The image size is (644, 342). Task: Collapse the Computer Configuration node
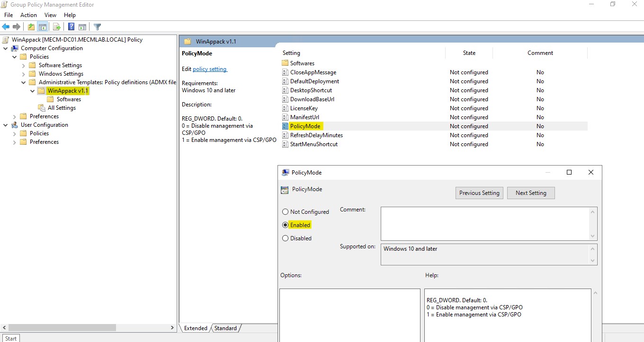pos(5,48)
